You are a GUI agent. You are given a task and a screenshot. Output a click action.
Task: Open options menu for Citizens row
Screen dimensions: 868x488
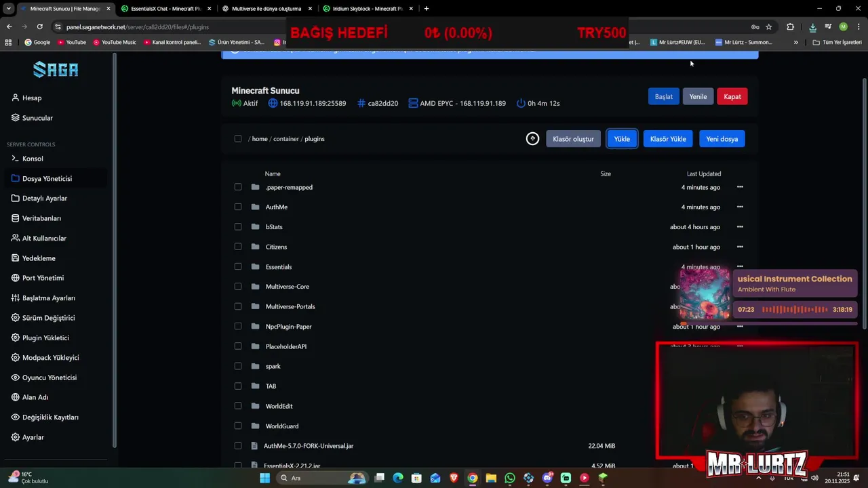coord(740,247)
